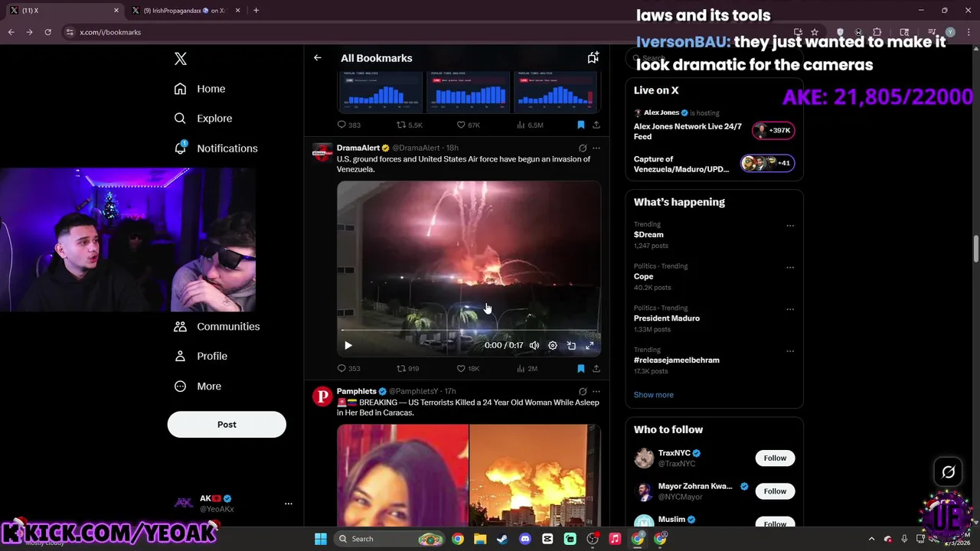Open Home from the left sidebar

pyautogui.click(x=200, y=89)
